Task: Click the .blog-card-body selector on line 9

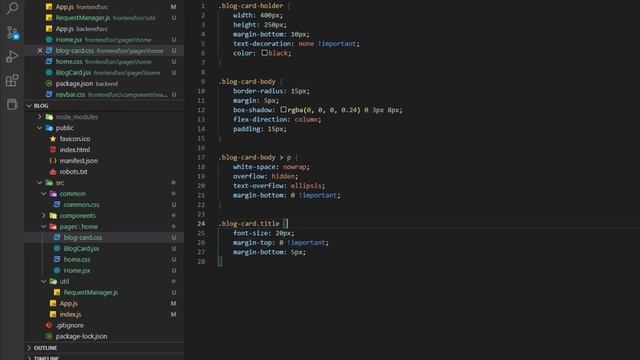Action: pyautogui.click(x=247, y=82)
